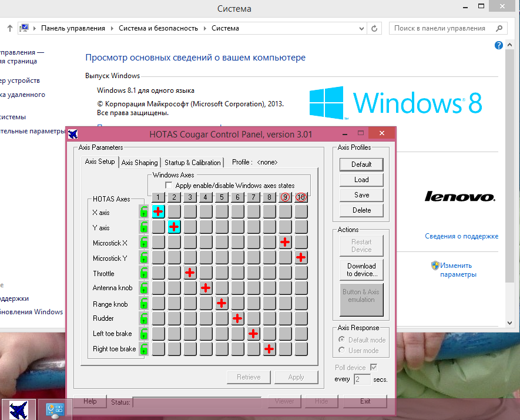The width and height of the screenshot is (520, 420).
Task: Toggle Windows axis 2 column header
Action: click(174, 197)
